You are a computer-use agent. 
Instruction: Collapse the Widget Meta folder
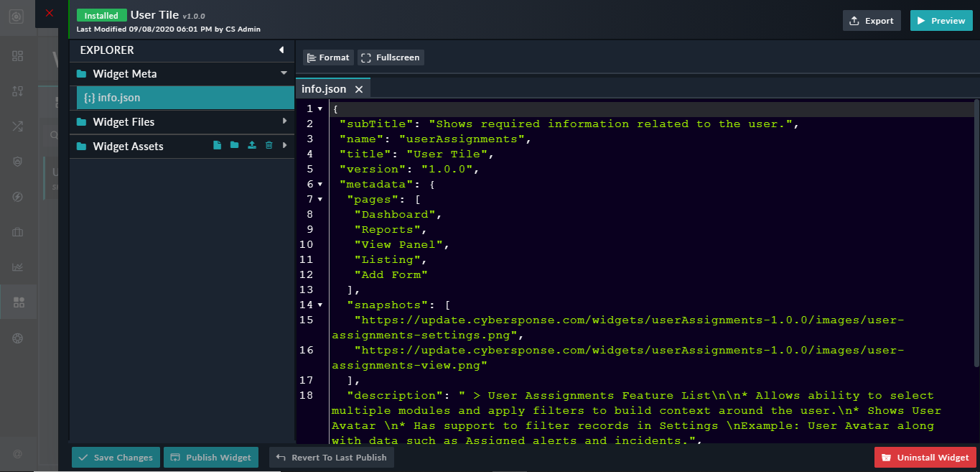coord(284,74)
